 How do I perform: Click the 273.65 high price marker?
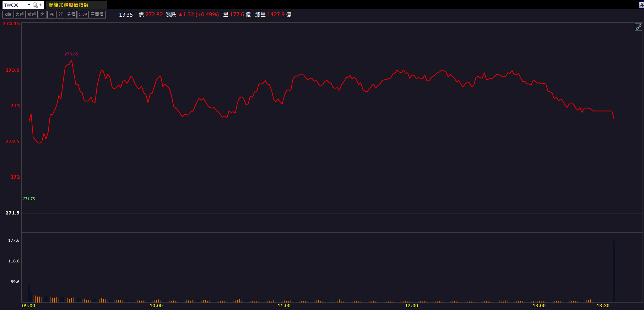pyautogui.click(x=71, y=54)
